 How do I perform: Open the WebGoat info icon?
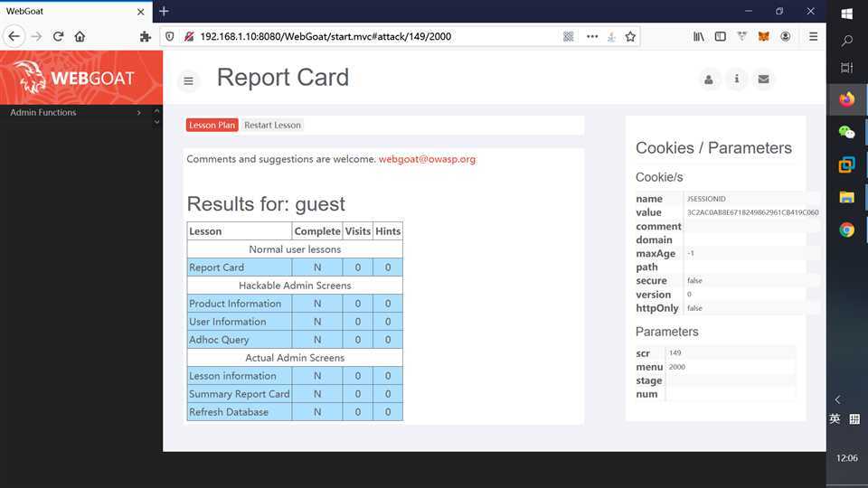point(736,80)
